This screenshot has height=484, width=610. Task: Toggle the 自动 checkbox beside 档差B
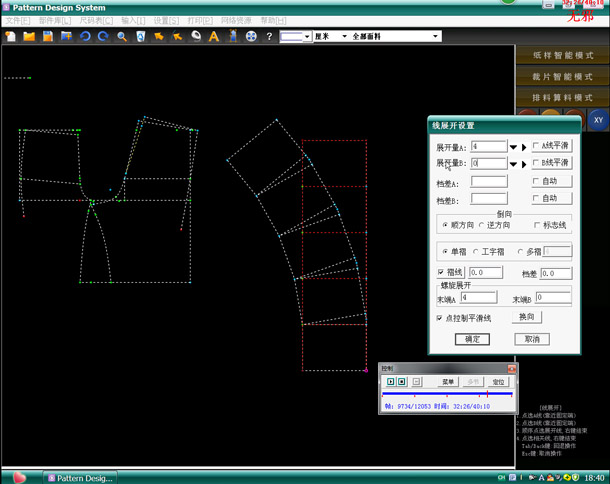[x=536, y=198]
